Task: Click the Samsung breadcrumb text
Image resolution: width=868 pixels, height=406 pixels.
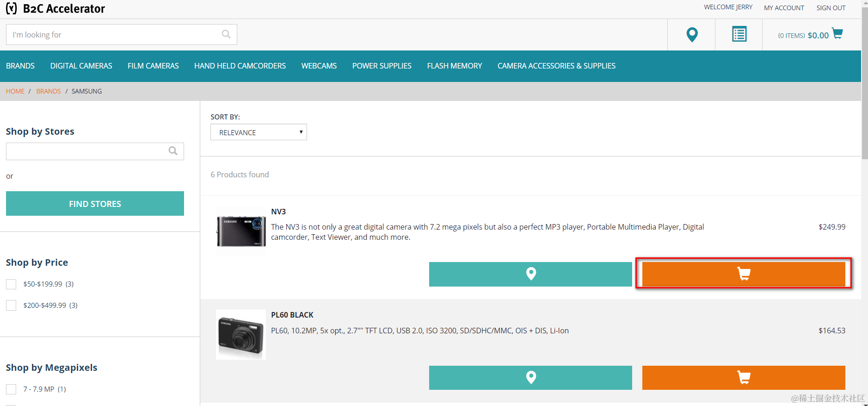Action: pos(87,91)
